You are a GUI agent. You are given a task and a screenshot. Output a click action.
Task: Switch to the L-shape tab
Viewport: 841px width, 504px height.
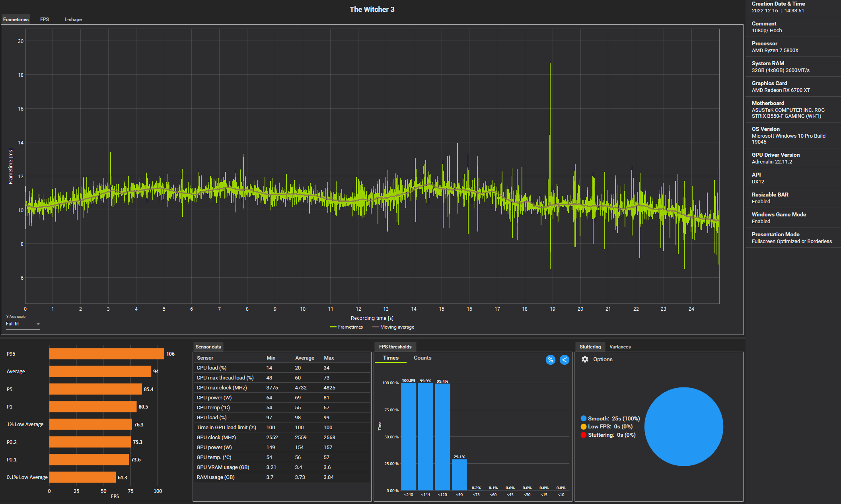73,19
